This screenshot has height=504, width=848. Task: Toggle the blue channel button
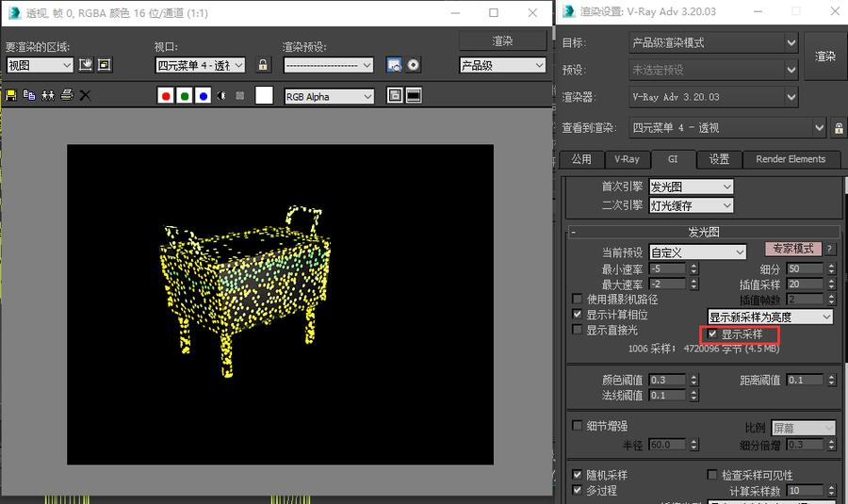click(x=204, y=96)
